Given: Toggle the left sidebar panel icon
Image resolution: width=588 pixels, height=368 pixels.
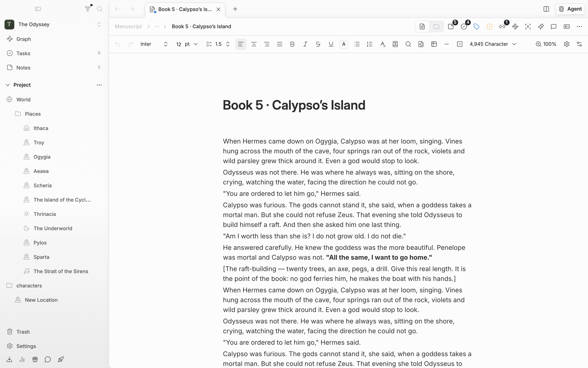Looking at the screenshot, I should click(x=38, y=9).
